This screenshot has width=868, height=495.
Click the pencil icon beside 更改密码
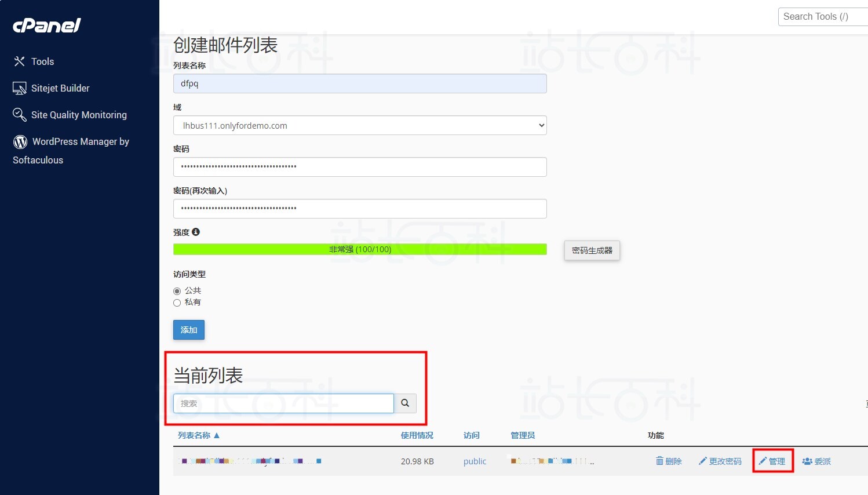coord(702,461)
